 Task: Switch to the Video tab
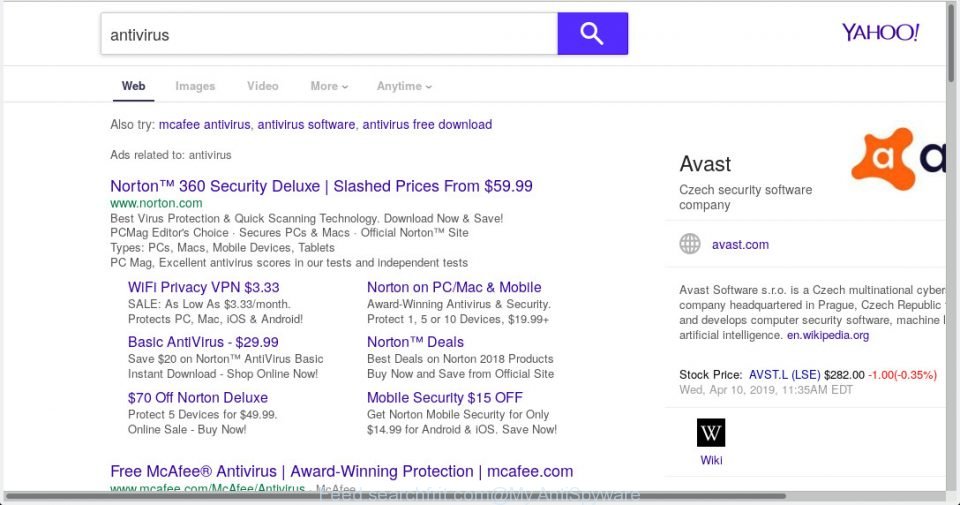(x=263, y=86)
